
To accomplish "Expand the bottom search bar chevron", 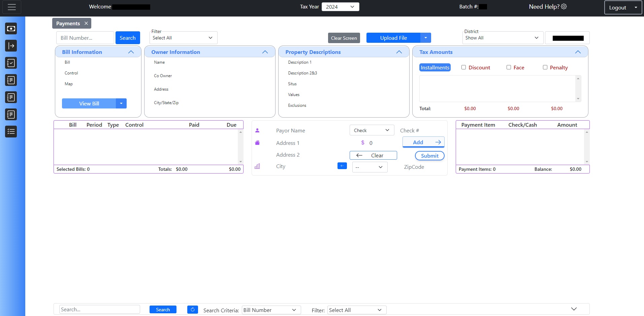I will [x=574, y=309].
